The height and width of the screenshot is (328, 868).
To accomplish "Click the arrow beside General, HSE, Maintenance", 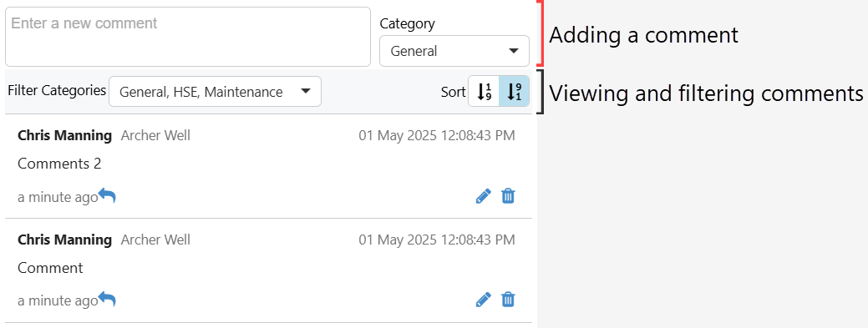I will tap(305, 91).
